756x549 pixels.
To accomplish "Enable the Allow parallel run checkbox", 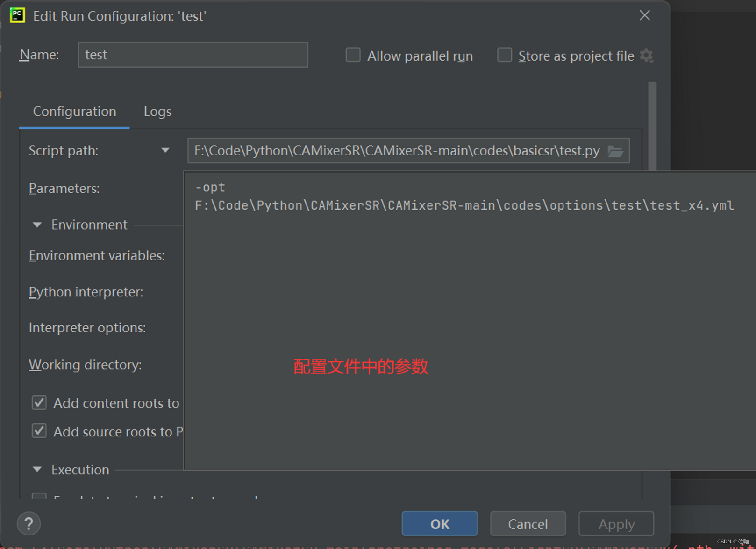I will click(x=353, y=55).
